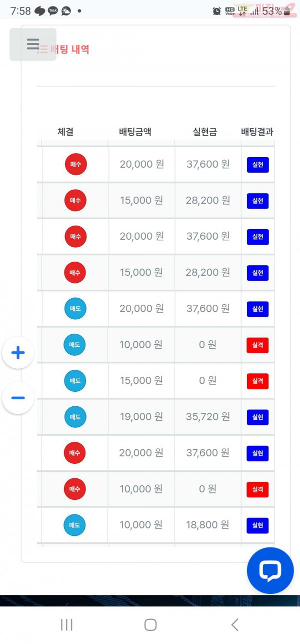Open Android recent apps view
The image size is (300, 644).
[x=66, y=624]
